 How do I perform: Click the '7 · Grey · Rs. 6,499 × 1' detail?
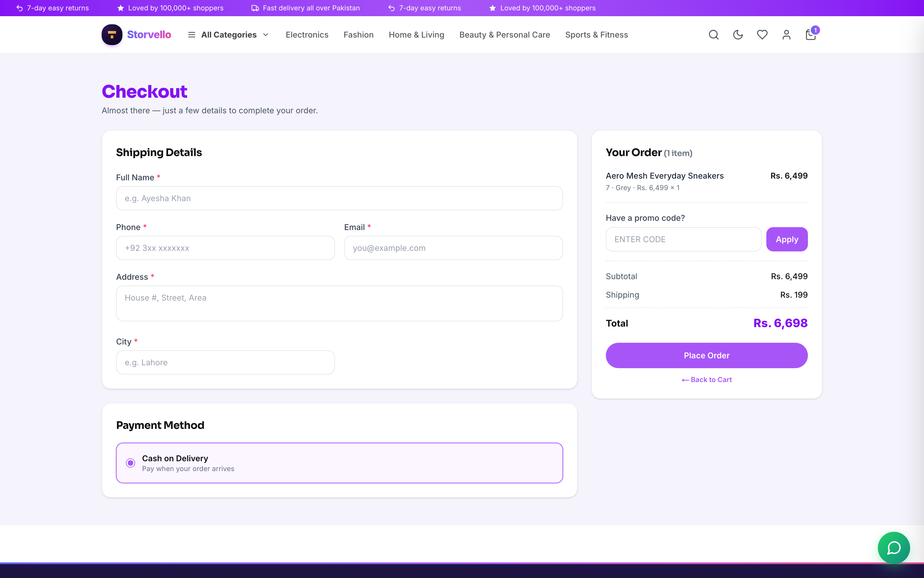tap(642, 188)
